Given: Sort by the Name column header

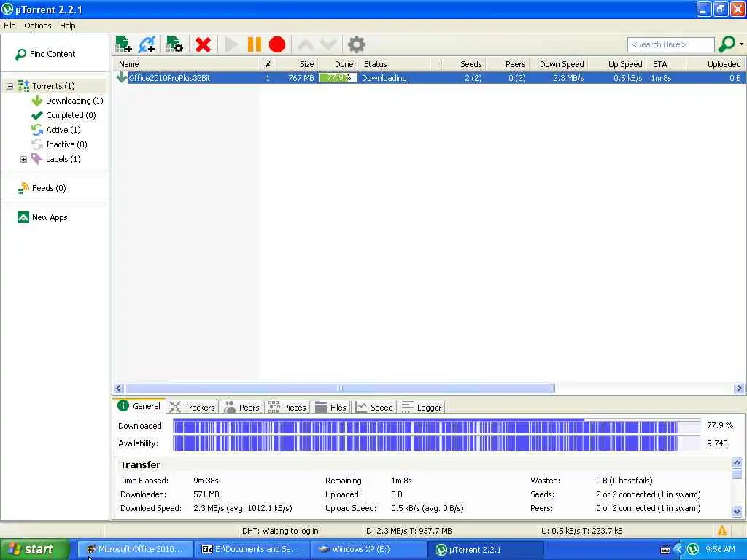Looking at the screenshot, I should 186,64.
